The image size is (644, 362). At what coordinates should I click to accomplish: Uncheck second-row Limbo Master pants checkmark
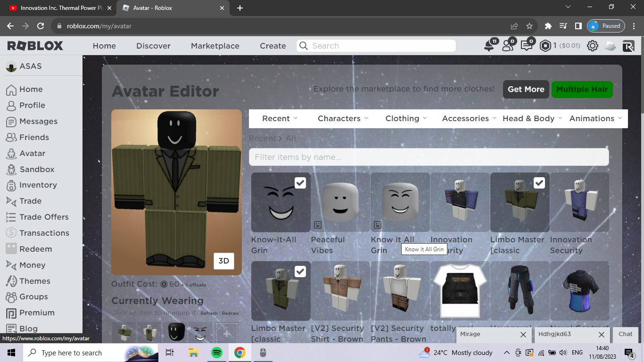(300, 271)
